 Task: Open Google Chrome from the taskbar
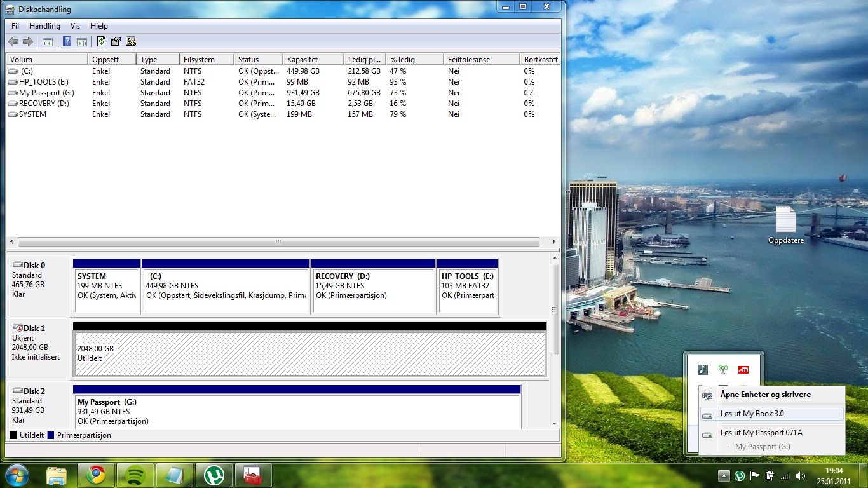point(96,475)
